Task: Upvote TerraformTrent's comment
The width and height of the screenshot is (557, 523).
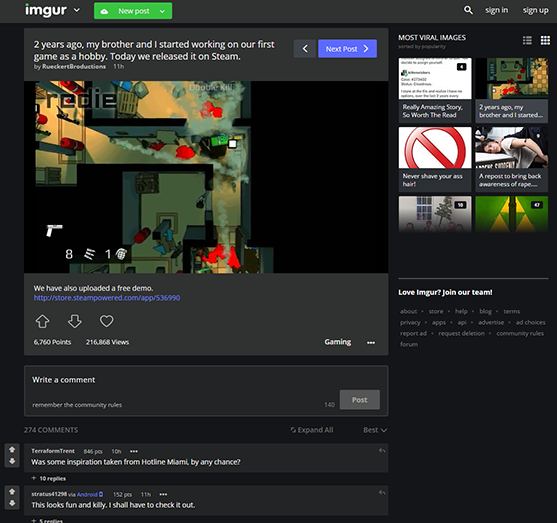Action: tap(12, 449)
